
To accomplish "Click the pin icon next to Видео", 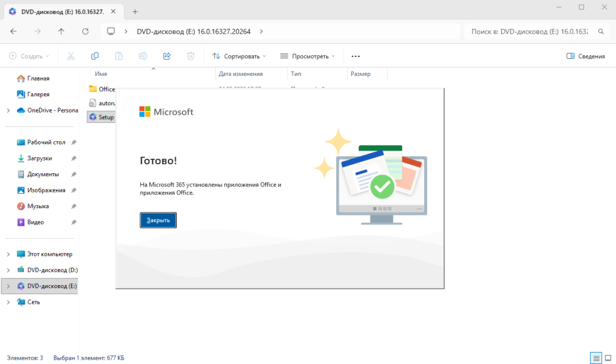I will (73, 222).
